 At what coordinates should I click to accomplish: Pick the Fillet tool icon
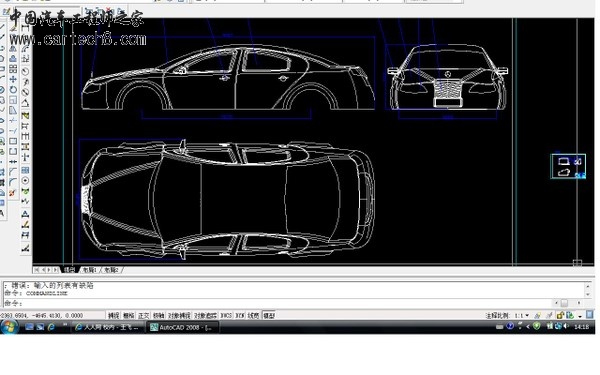13,182
